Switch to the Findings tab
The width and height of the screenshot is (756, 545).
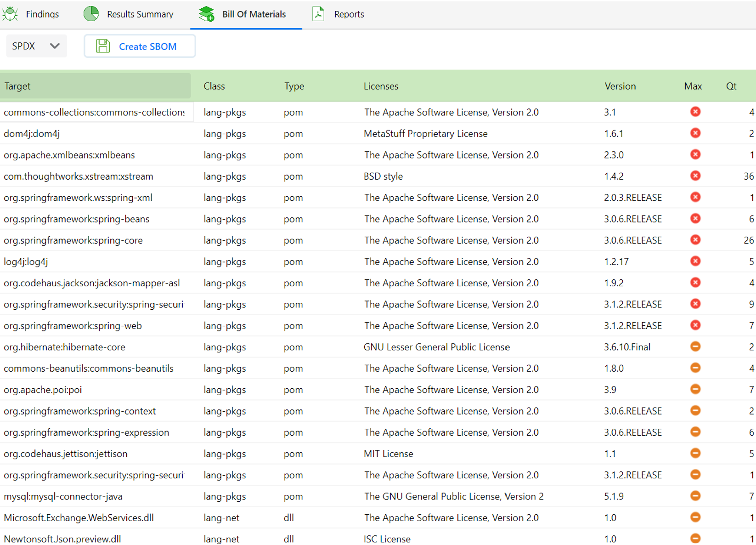pyautogui.click(x=42, y=14)
